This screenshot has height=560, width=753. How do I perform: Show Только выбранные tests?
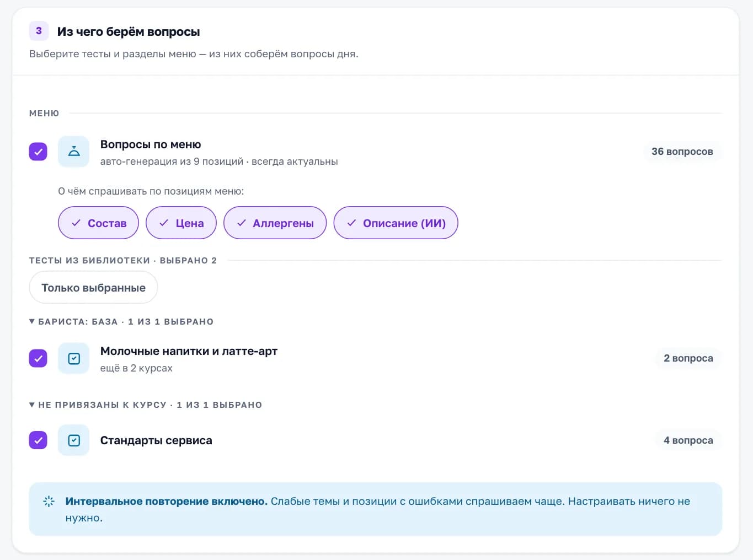[93, 288]
